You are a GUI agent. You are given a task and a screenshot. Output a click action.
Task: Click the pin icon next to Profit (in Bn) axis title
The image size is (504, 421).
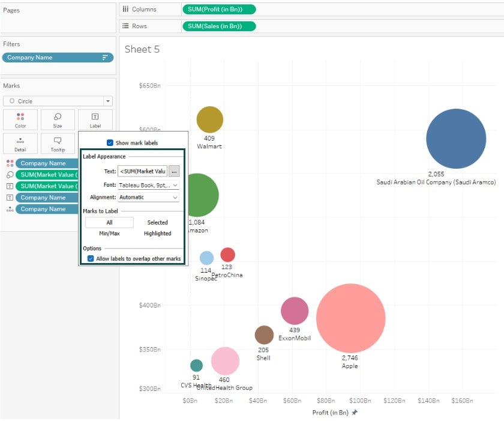[355, 413]
